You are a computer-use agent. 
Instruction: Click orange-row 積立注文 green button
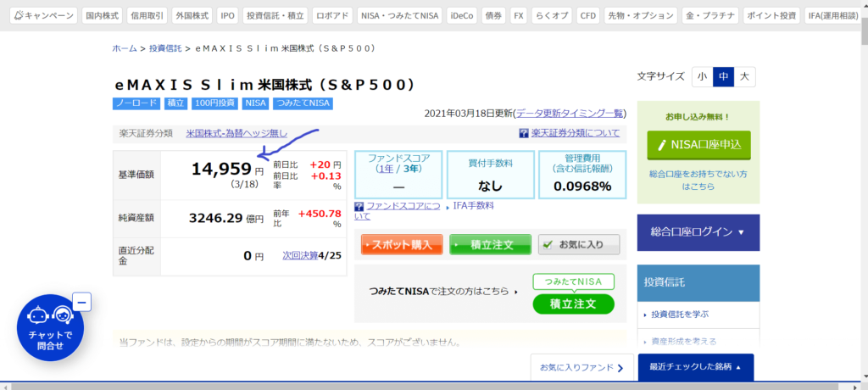pos(491,244)
